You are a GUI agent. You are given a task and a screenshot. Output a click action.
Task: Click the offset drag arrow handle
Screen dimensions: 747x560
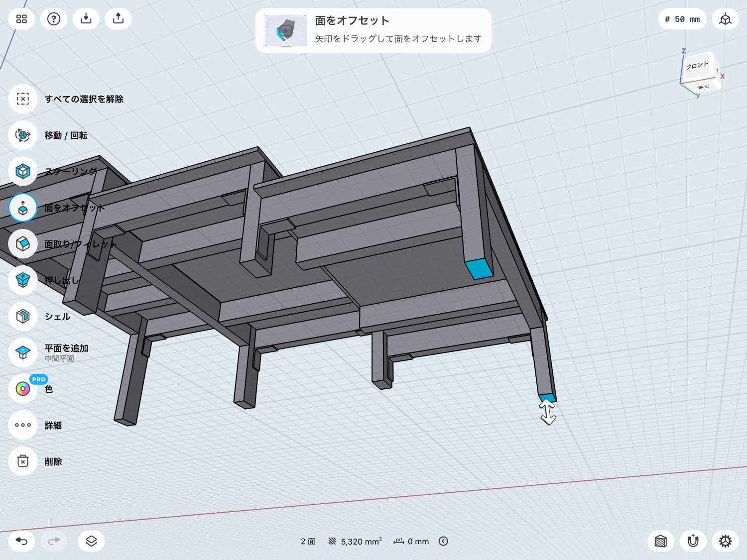point(548,413)
